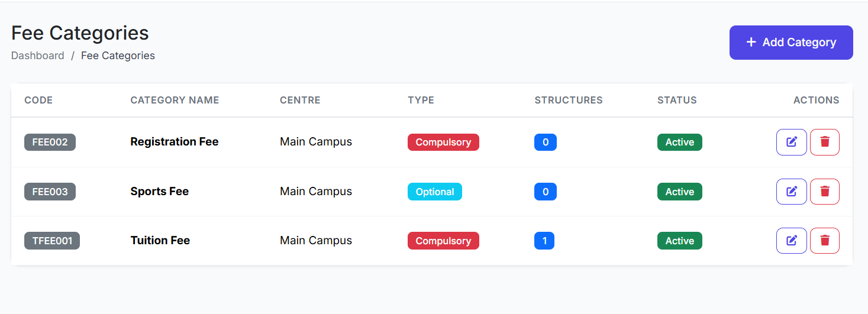
Task: Click the Category Name column header
Action: tap(175, 101)
